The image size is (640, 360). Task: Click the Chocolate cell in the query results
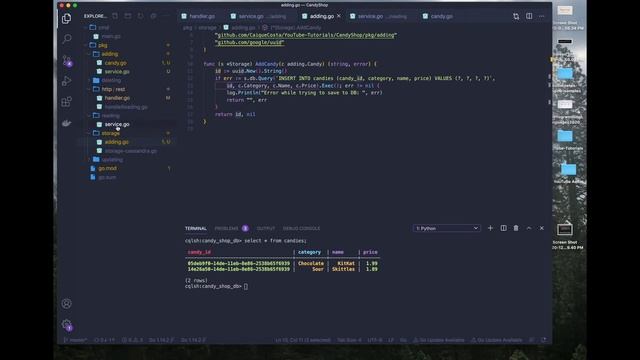pyautogui.click(x=311, y=264)
